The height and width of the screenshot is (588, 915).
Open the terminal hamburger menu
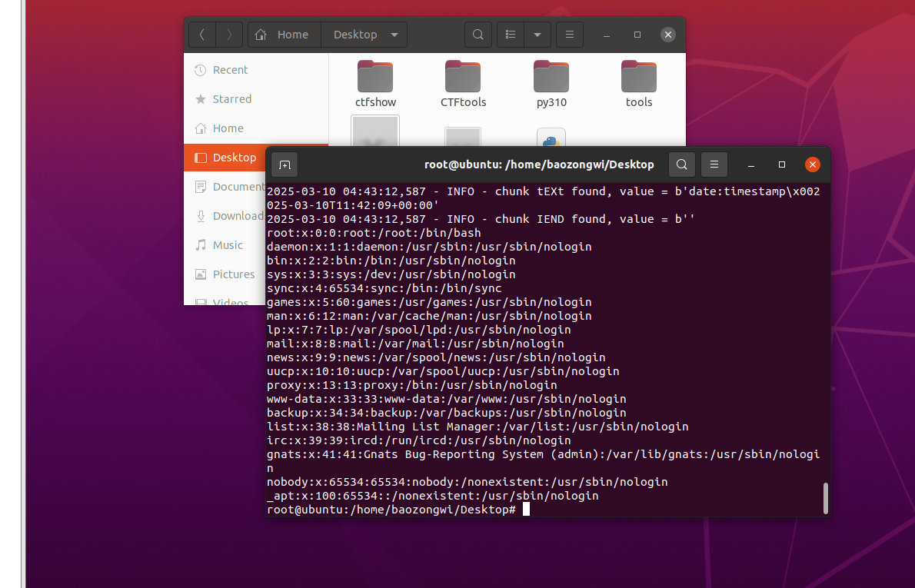[714, 164]
